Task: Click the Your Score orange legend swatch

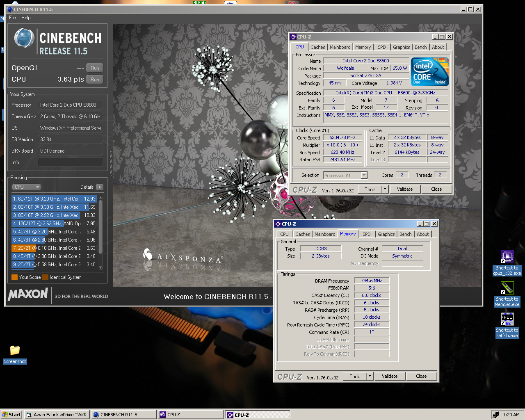Action: tap(14, 277)
